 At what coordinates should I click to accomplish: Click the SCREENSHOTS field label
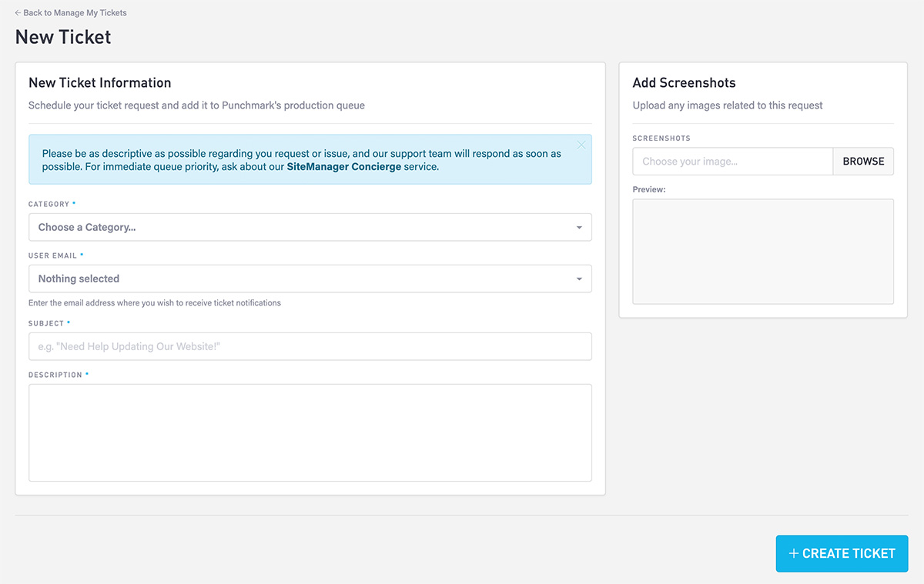point(661,138)
